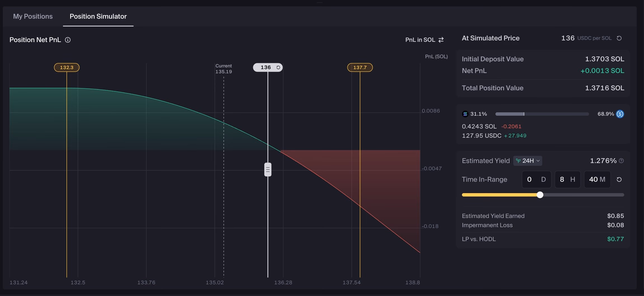Click the token ratio bar between SOL and USDC
644x296 pixels.
pyautogui.click(x=542, y=114)
